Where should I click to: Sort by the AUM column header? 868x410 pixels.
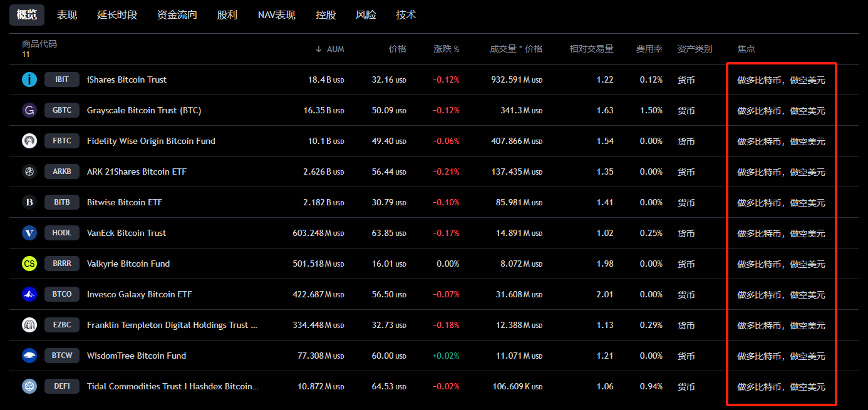pyautogui.click(x=335, y=49)
